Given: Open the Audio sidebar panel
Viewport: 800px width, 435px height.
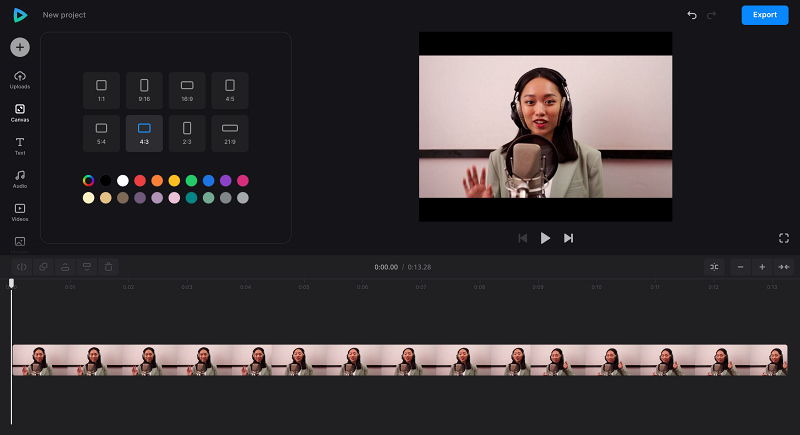Looking at the screenshot, I should (x=20, y=180).
